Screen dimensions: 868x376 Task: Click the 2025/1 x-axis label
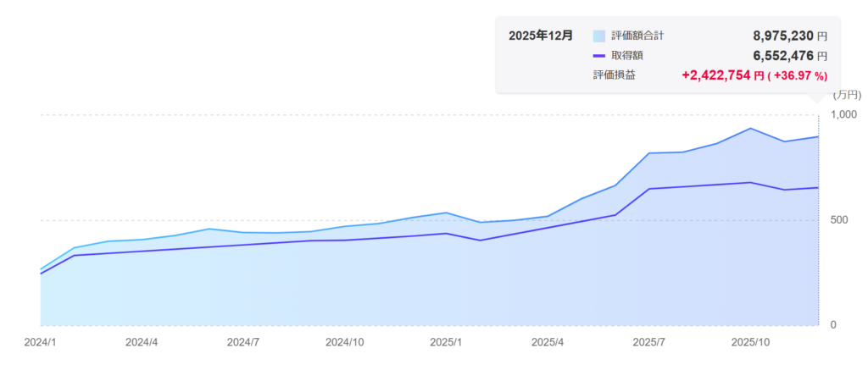pos(446,343)
